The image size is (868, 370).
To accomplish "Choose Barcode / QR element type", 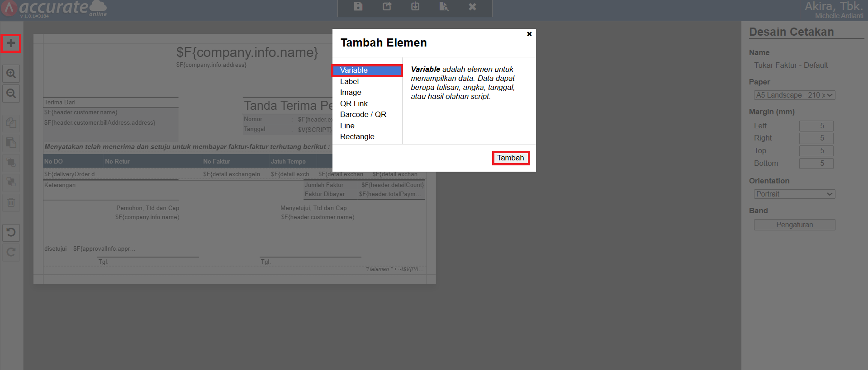I will (x=363, y=115).
